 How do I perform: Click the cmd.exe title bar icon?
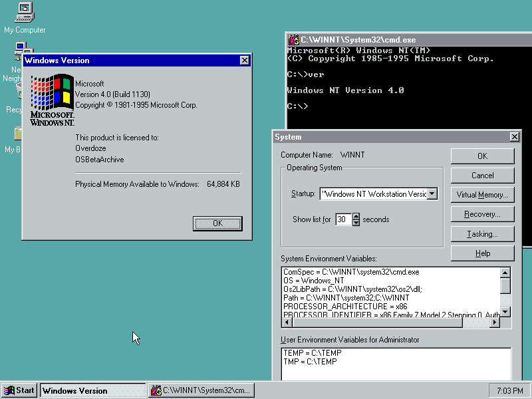coord(294,40)
